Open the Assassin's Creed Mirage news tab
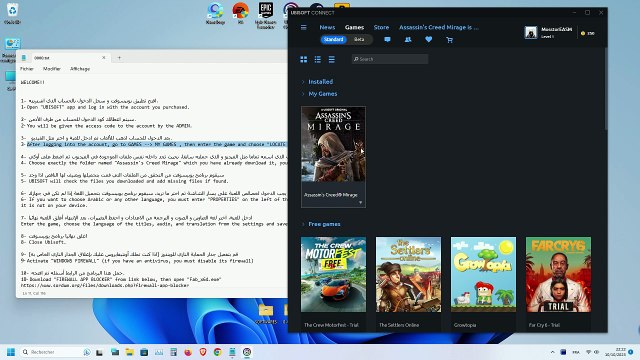Viewport: 640px width, 360px height. click(439, 27)
